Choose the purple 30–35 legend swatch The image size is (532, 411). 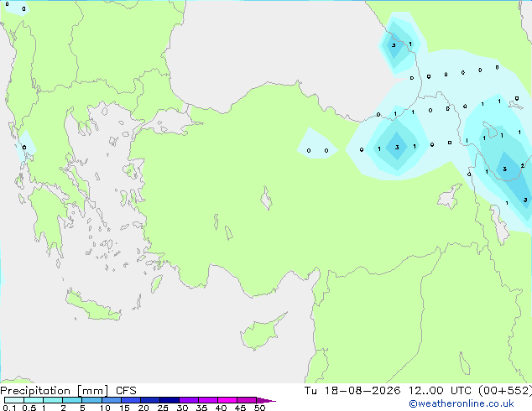click(189, 400)
